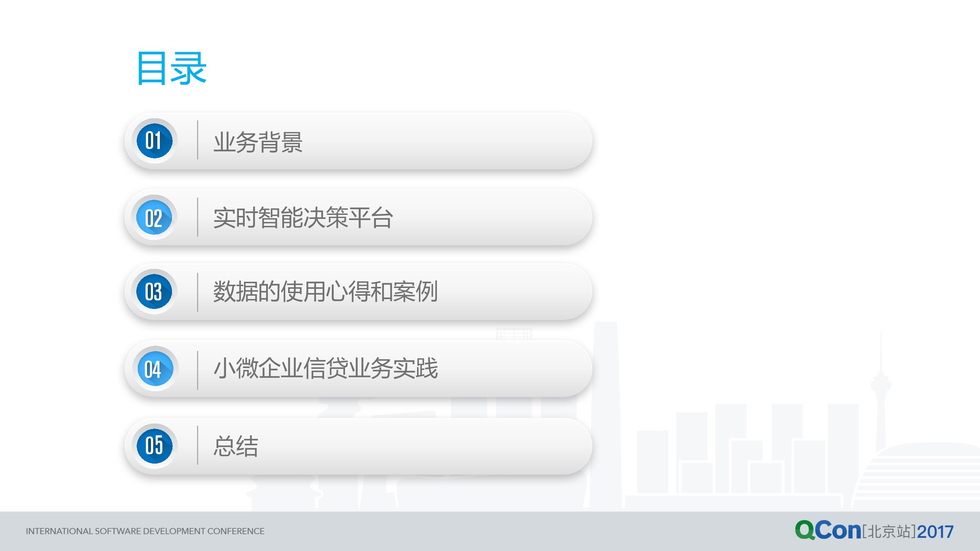Click the vertical divider in 业务背景 row

pos(197,140)
